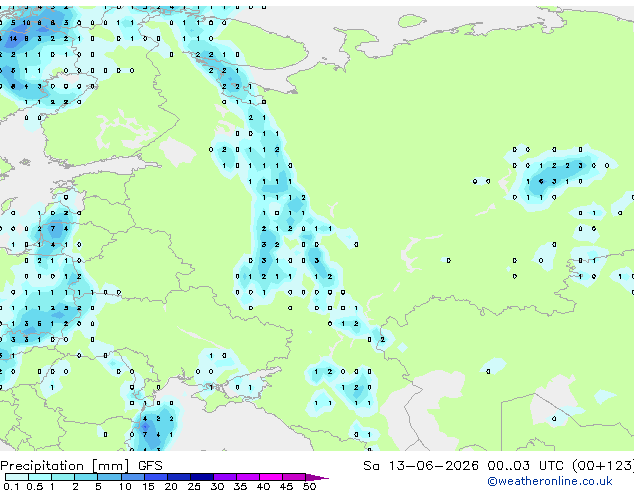Click the 0.5–1 mm legend color swatch
The height and width of the screenshot is (490, 634).
point(40,477)
